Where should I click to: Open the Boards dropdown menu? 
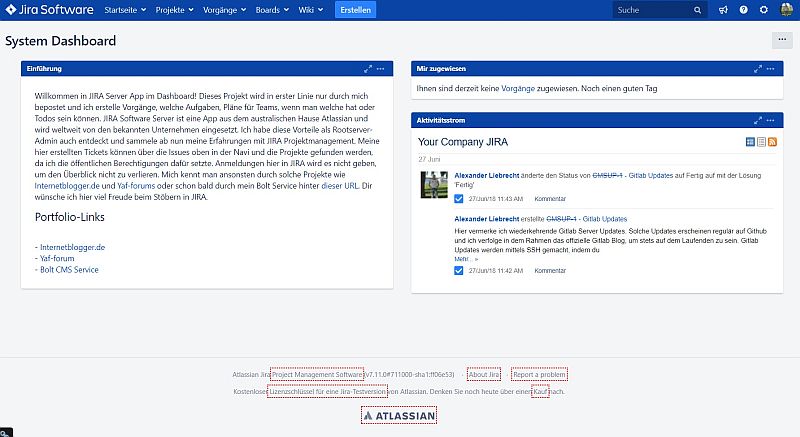[x=272, y=10]
